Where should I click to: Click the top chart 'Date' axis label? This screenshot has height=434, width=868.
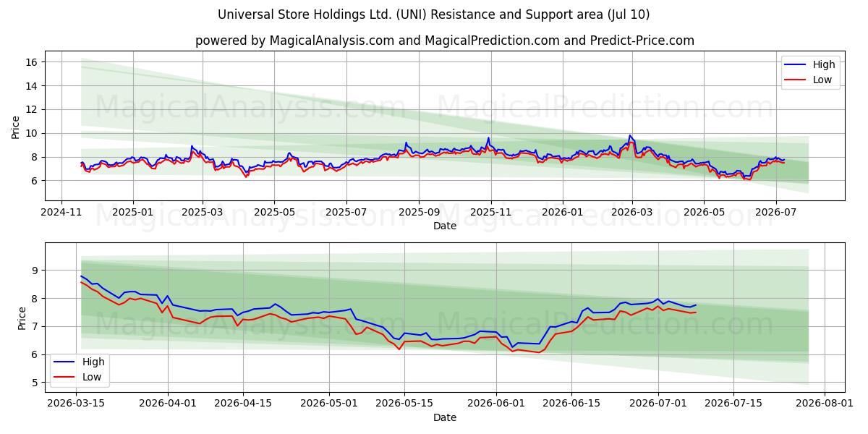click(445, 226)
